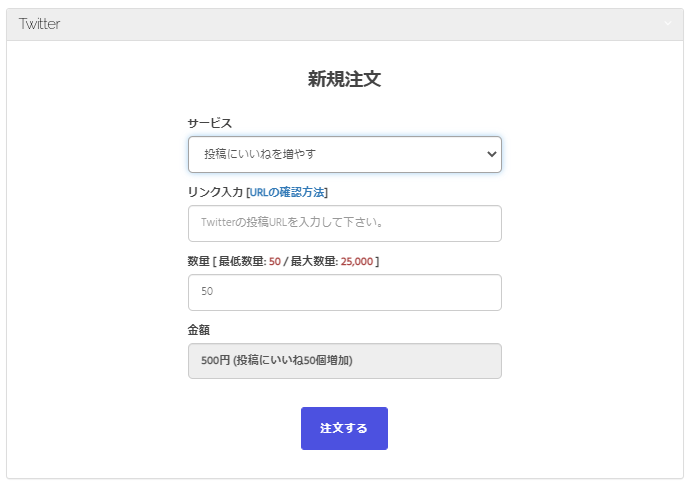This screenshot has height=487, width=691.
Task: Click the リンク入力 label text
Action: [x=214, y=192]
